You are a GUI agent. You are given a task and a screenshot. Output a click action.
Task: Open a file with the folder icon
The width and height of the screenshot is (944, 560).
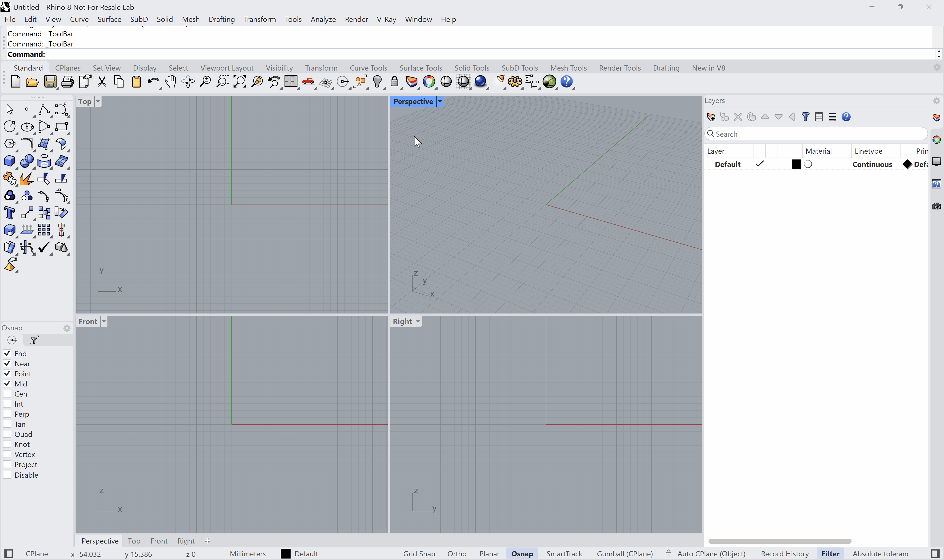[32, 82]
